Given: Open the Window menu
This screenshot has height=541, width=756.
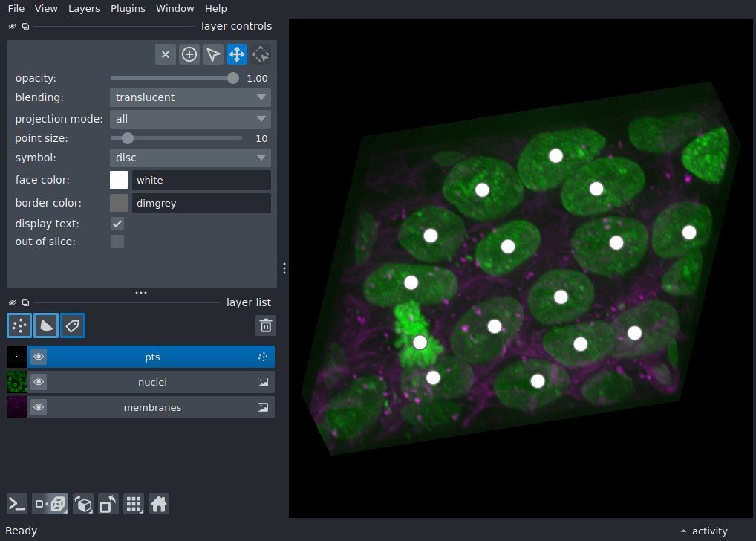Looking at the screenshot, I should tap(175, 9).
